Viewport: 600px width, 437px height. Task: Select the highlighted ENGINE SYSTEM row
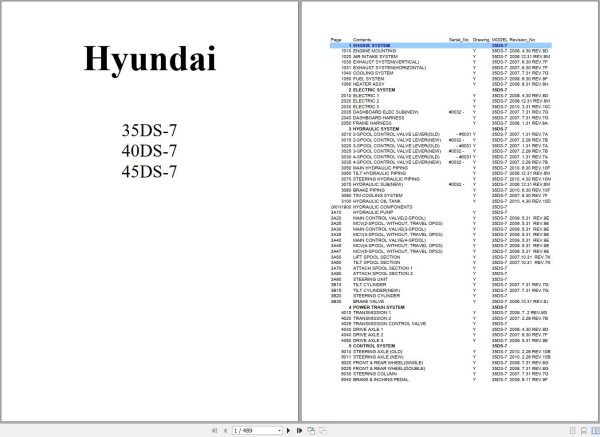(440, 45)
